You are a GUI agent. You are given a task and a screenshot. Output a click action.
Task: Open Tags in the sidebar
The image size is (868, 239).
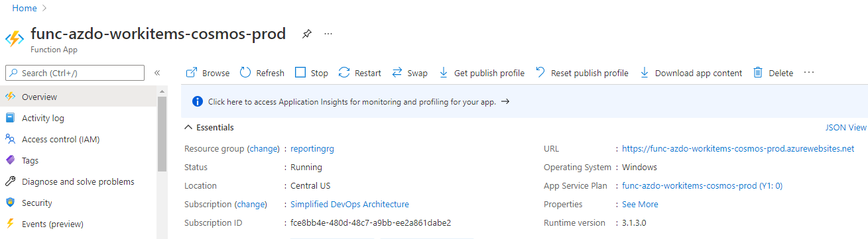78,160
